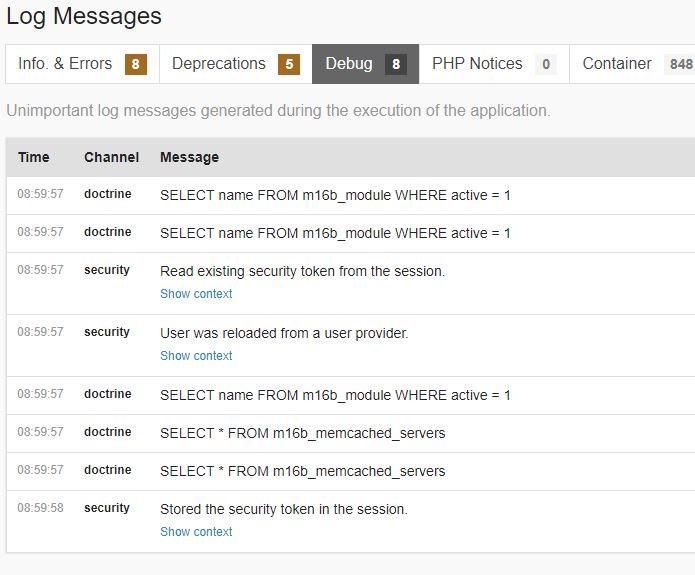This screenshot has height=575, width=695.
Task: Show context for 'Stored the security token'
Action: point(196,532)
